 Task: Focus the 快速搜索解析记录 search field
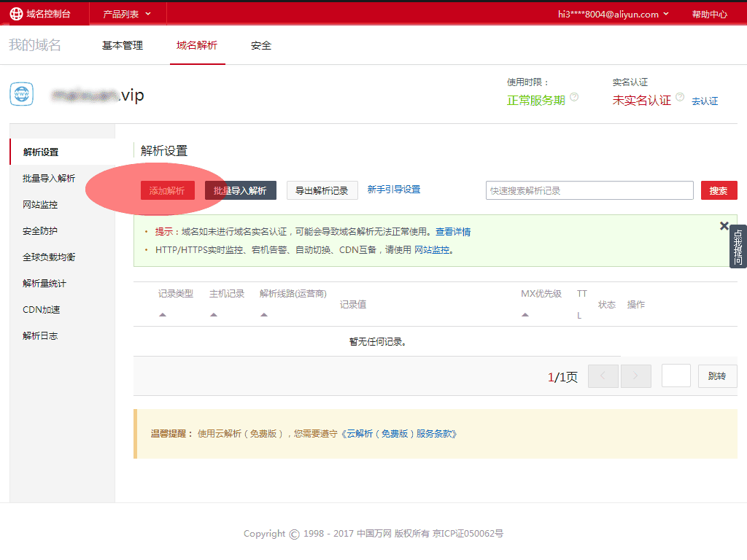(589, 190)
